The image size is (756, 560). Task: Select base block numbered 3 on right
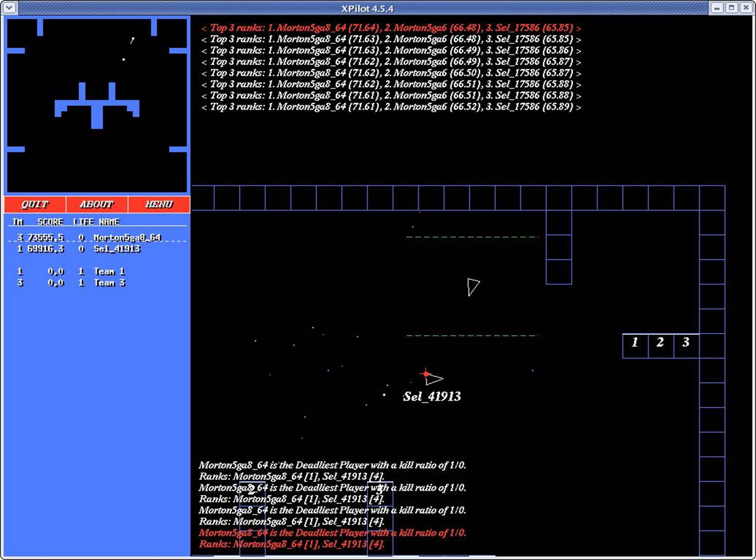click(x=686, y=342)
